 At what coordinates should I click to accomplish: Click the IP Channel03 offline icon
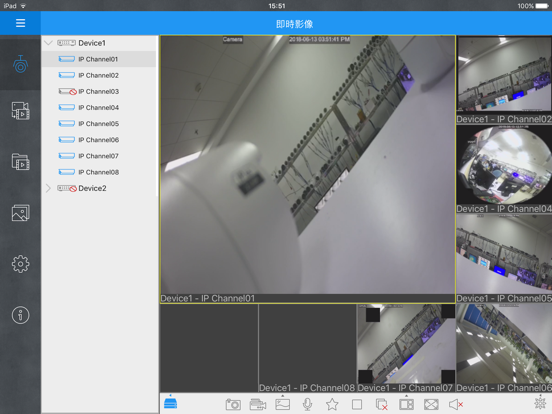(x=67, y=92)
